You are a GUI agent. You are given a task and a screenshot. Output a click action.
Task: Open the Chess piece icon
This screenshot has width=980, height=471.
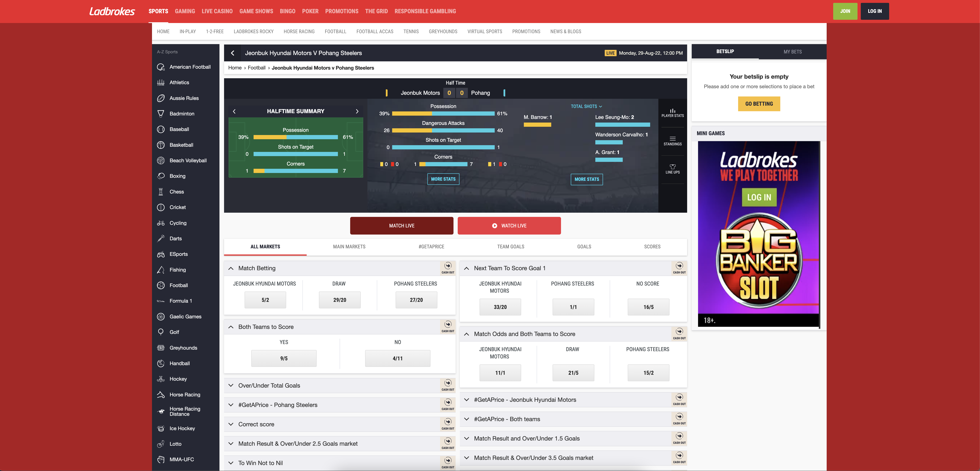(x=161, y=192)
